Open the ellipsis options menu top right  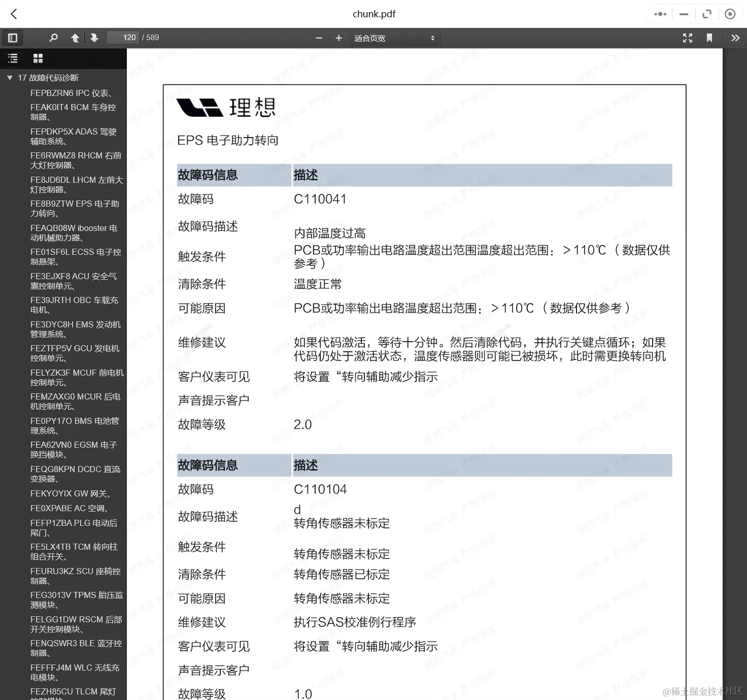coord(660,14)
